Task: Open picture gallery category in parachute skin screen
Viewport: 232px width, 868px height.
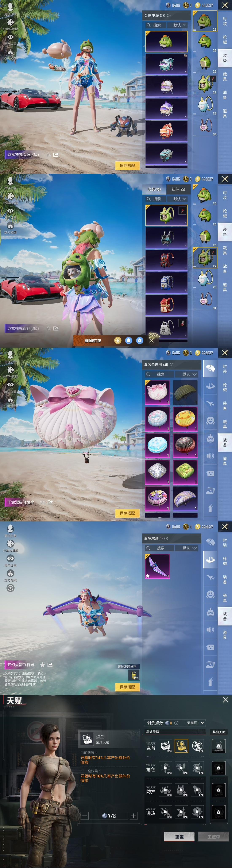Action: tap(210, 491)
